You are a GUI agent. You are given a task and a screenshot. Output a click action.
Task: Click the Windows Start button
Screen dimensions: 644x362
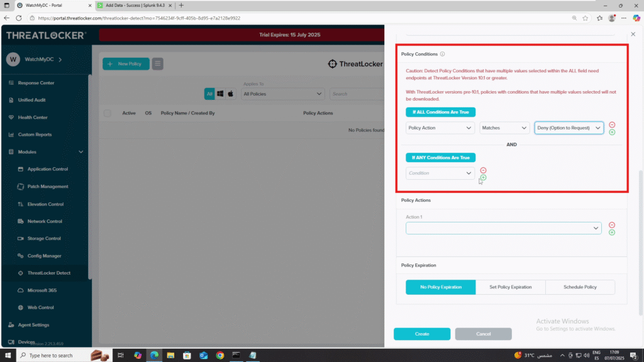(x=8, y=356)
